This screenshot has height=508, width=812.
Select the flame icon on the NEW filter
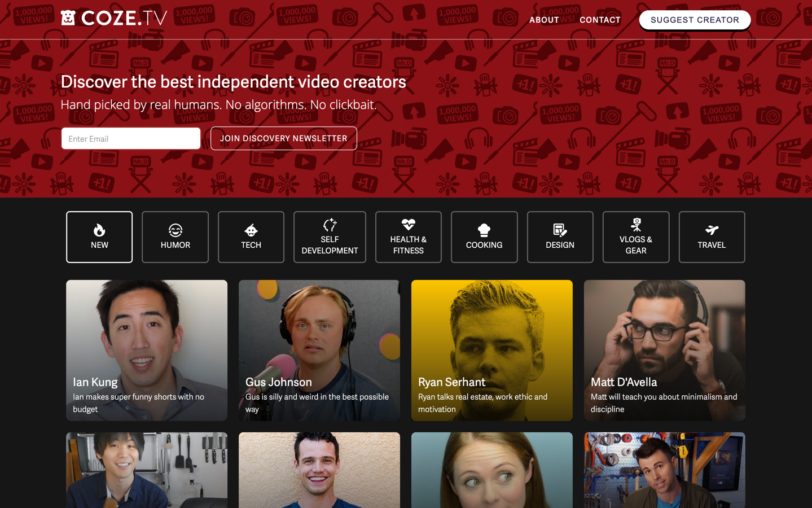pos(99,230)
